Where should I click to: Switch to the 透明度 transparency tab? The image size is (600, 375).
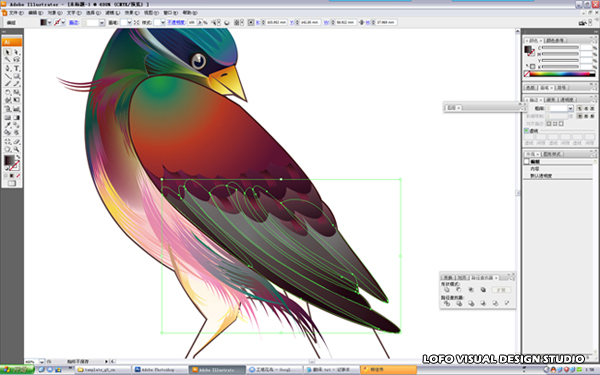pyautogui.click(x=567, y=99)
